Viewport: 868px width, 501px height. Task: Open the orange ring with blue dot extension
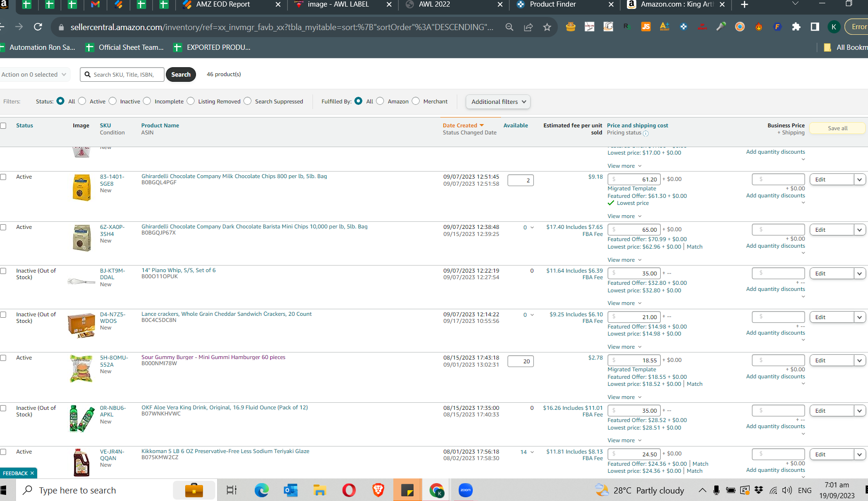740,27
